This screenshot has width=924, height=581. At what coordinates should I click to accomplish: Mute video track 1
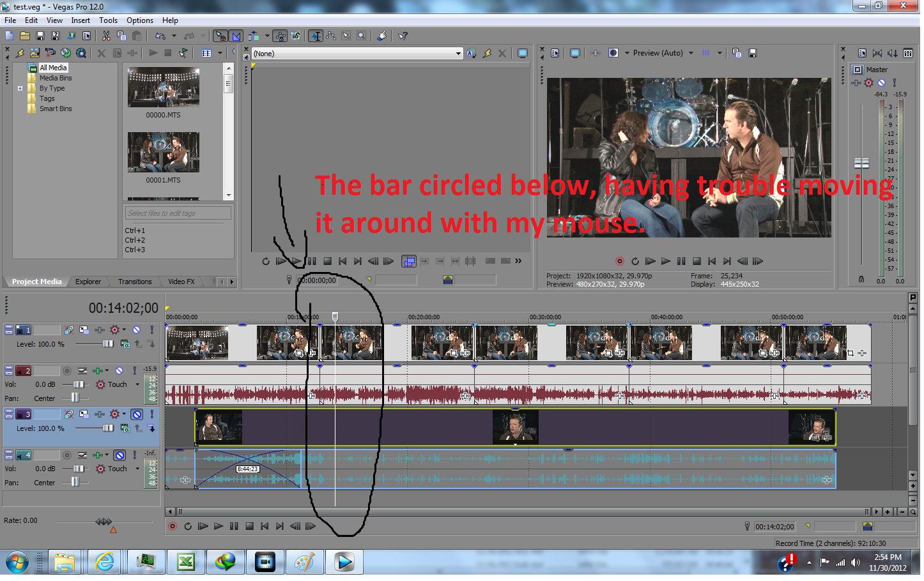coord(137,331)
